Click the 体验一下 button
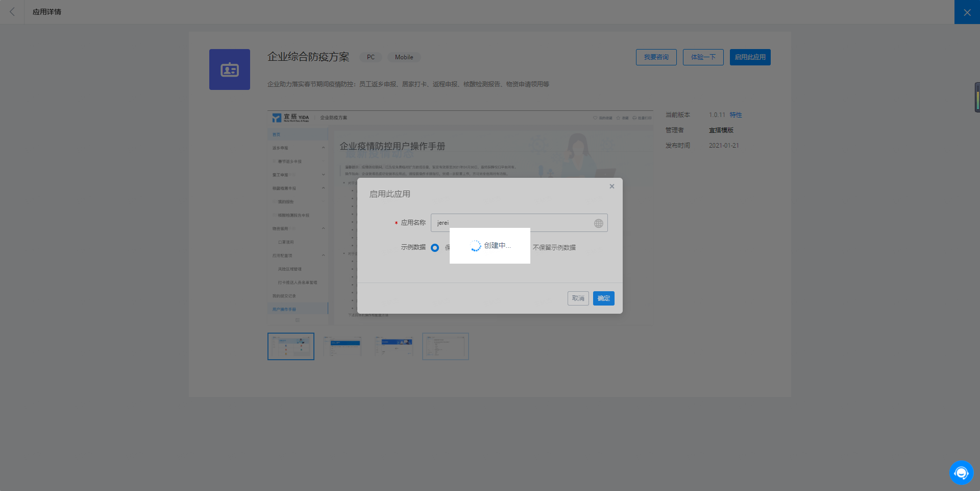Screen dimensions: 980x491 (703, 57)
